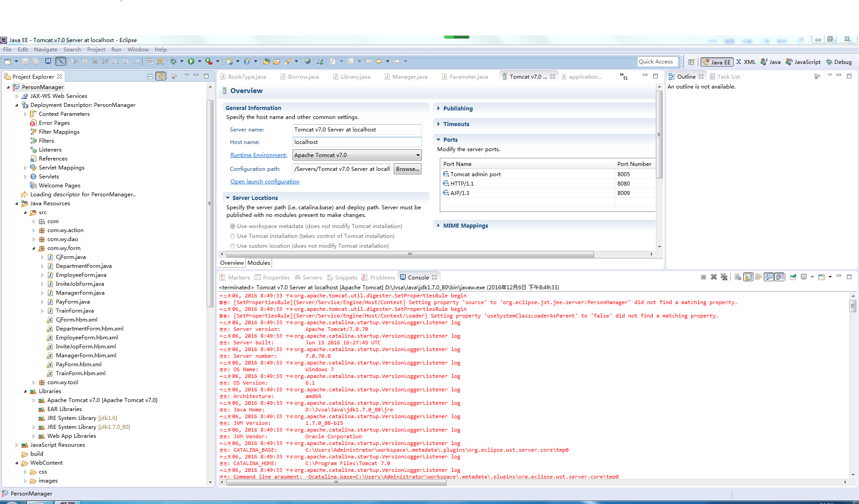
Task: Expand the com.wy.action package
Action: (x=34, y=230)
